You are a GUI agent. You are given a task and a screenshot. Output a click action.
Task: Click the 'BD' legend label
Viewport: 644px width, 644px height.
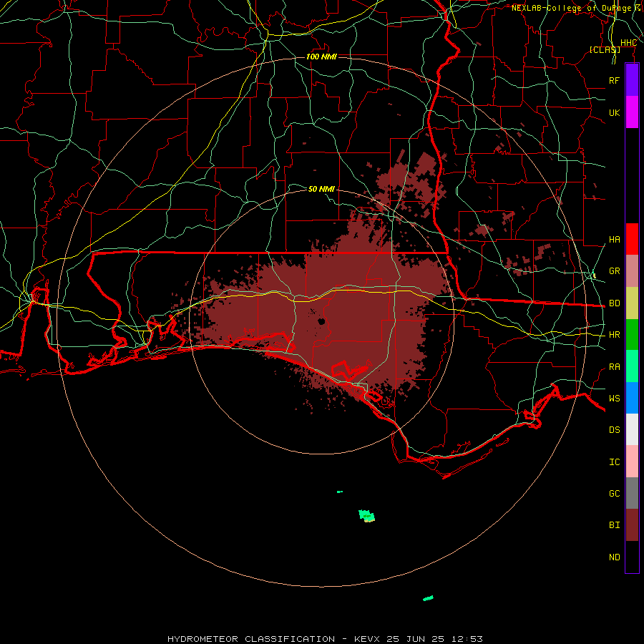coord(614,303)
